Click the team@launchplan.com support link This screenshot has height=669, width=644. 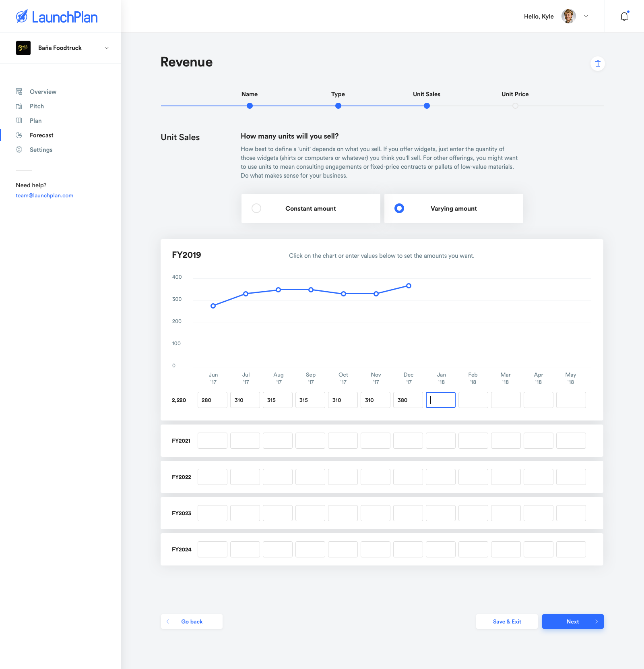(44, 196)
